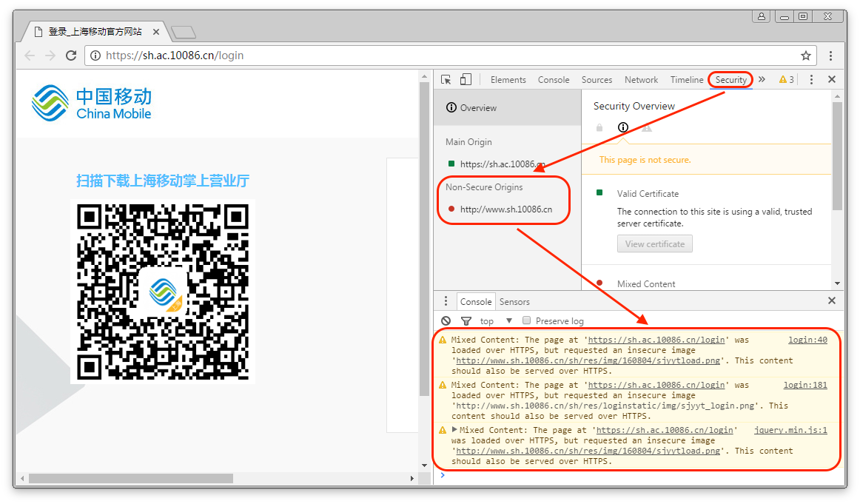Click the Mixed Content section heading
The height and width of the screenshot is (504, 860).
pos(646,283)
